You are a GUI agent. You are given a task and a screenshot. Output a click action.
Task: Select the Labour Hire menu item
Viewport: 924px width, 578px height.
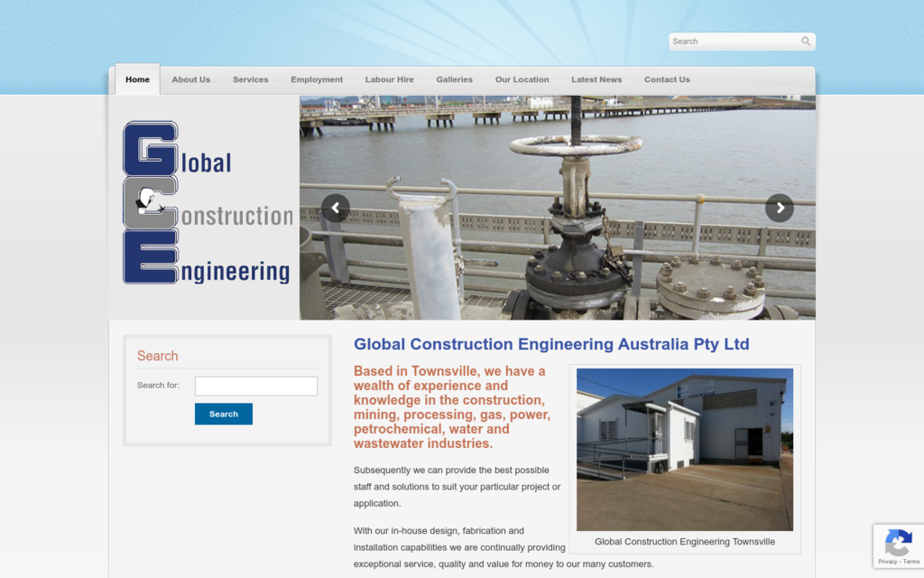pyautogui.click(x=390, y=79)
